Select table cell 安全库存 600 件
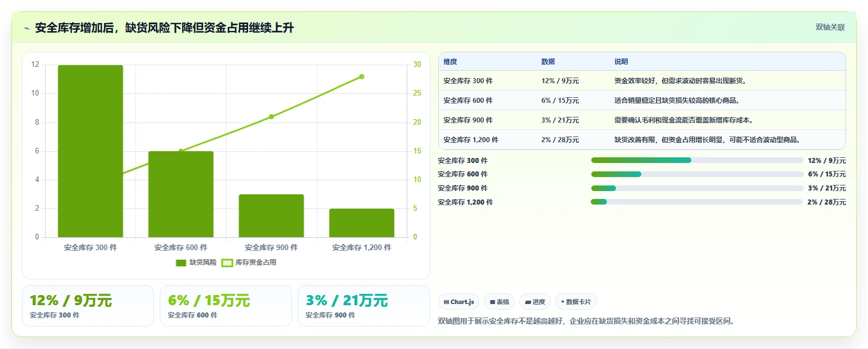 click(468, 101)
